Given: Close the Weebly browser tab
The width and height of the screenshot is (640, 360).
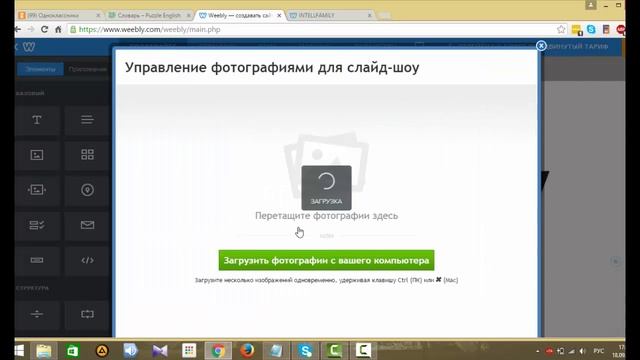Looking at the screenshot, I should point(279,15).
